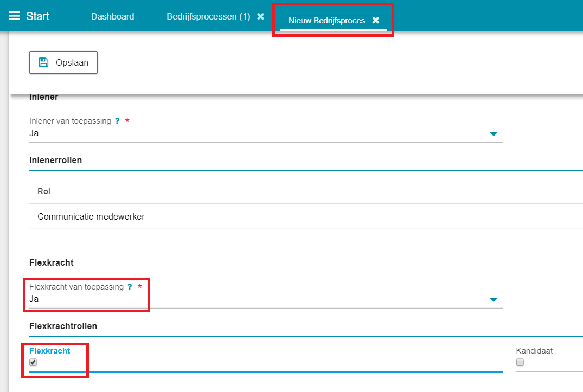The height and width of the screenshot is (392, 583).
Task: Open the Flexkracht van toepassing dropdown
Action: point(266,299)
